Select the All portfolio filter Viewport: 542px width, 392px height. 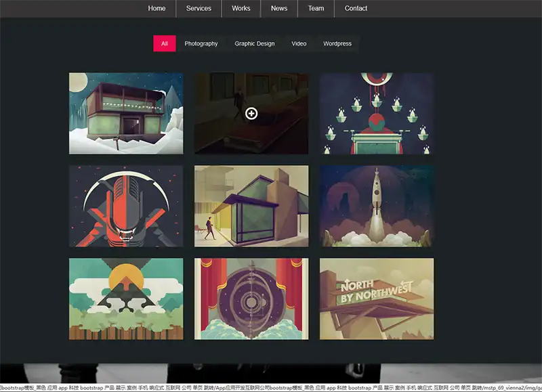tap(165, 43)
